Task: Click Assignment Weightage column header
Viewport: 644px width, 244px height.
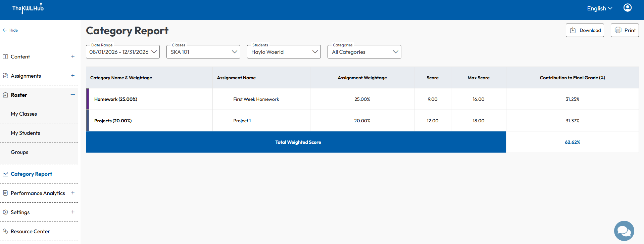Action: [x=362, y=78]
